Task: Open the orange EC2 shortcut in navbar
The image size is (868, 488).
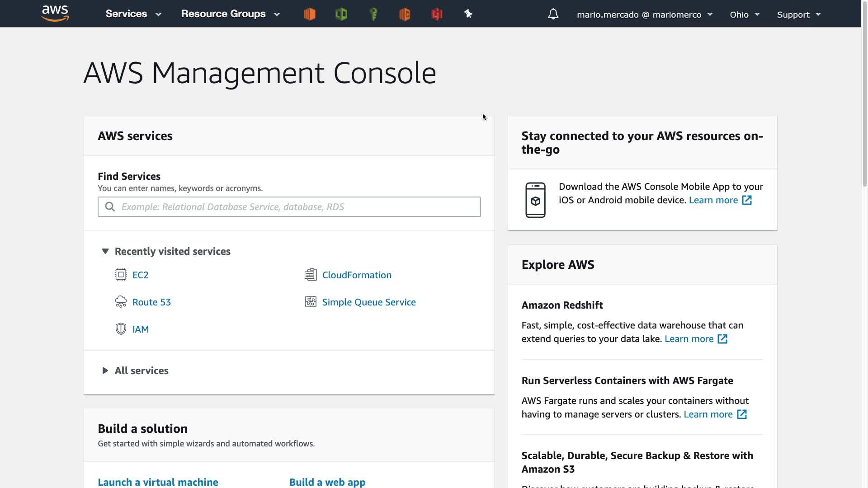Action: [310, 14]
